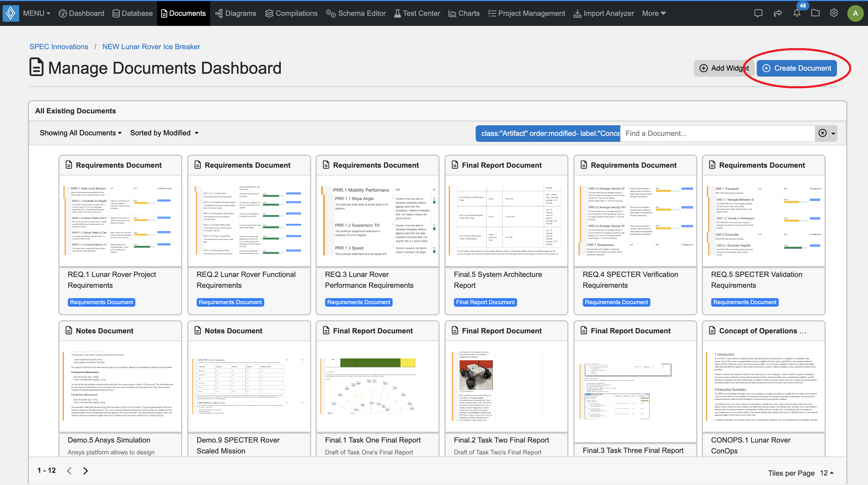Click the share arrow icon
868x485 pixels.
(777, 13)
